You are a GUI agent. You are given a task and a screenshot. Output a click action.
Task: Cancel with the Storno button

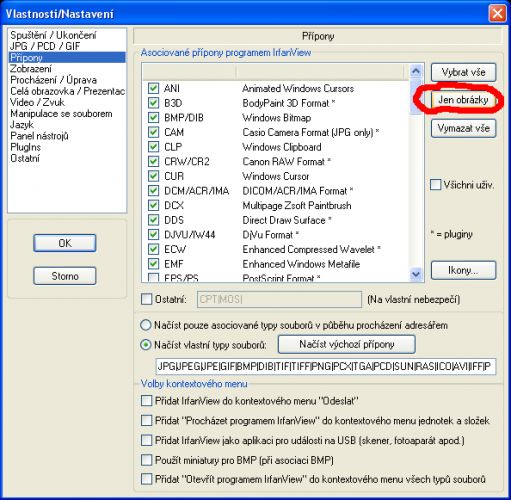tap(65, 276)
